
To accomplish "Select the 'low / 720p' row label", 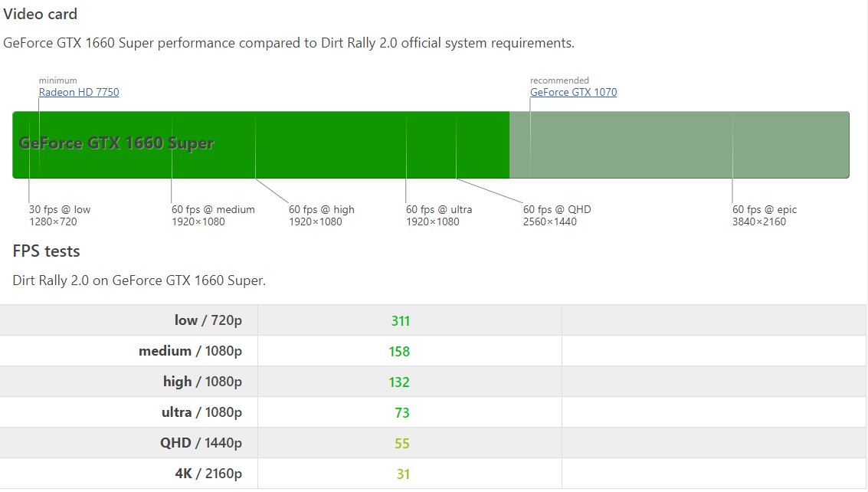I will click(x=208, y=320).
